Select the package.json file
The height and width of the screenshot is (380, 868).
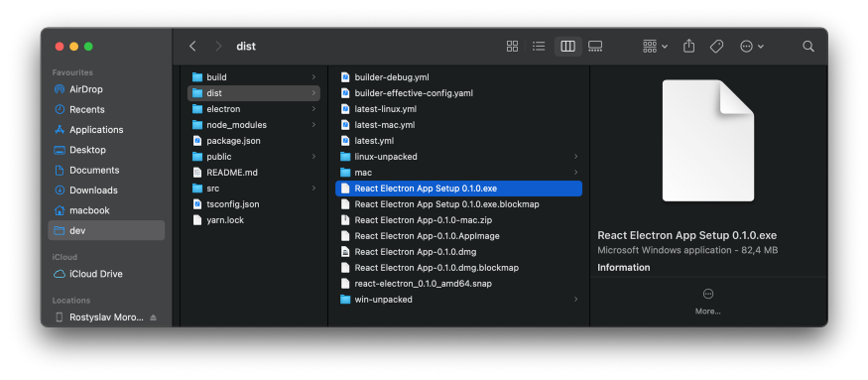[254, 141]
